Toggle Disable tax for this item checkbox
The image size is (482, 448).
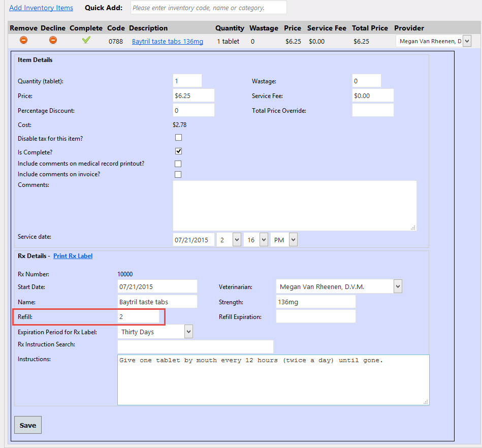(178, 138)
